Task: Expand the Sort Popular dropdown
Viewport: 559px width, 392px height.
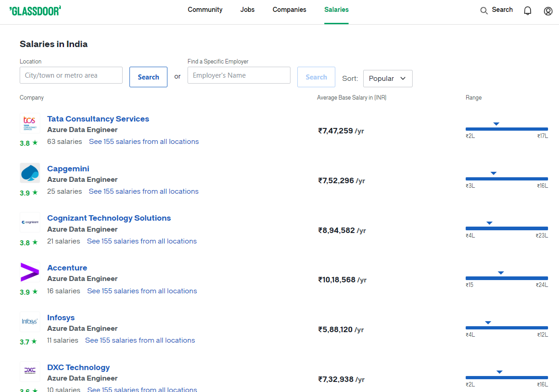Action: [387, 79]
